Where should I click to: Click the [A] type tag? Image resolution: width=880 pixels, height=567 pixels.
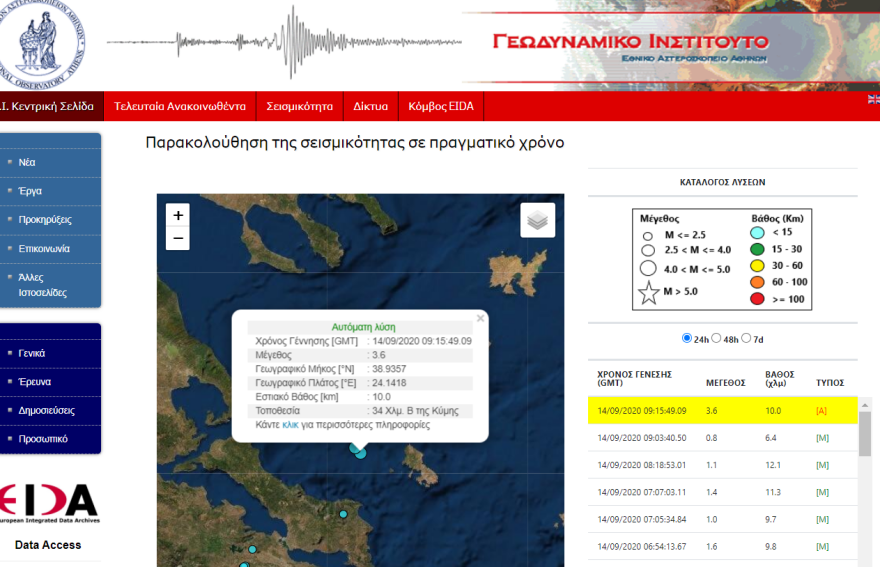coord(821,411)
